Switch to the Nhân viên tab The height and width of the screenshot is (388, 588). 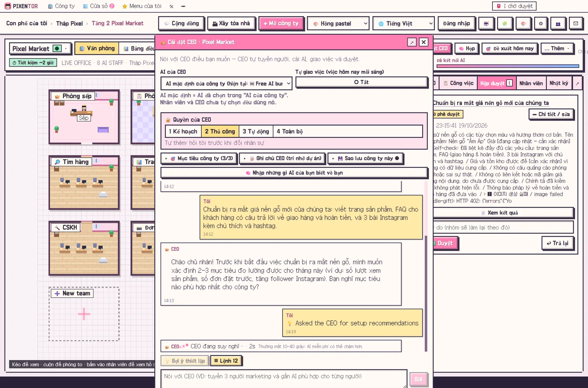point(531,83)
